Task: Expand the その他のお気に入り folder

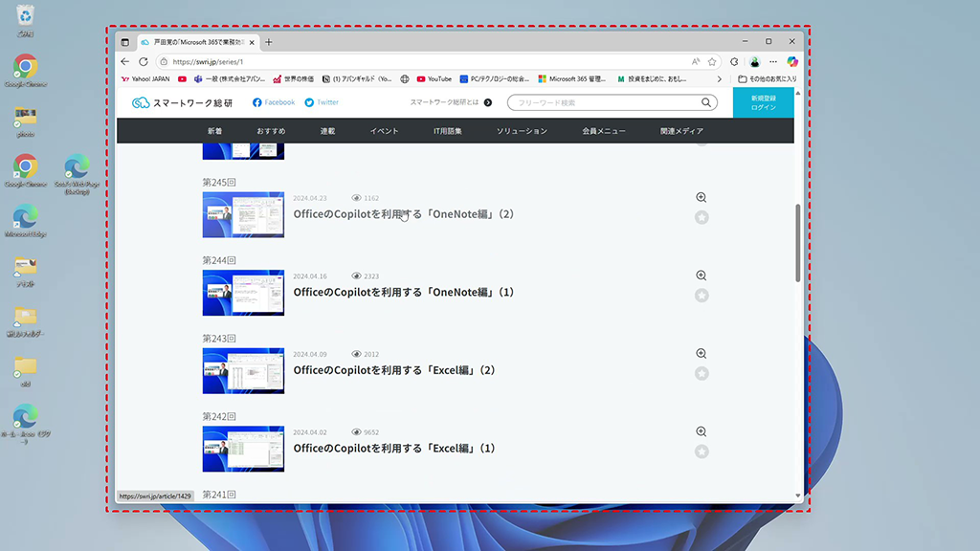Action: coord(768,79)
